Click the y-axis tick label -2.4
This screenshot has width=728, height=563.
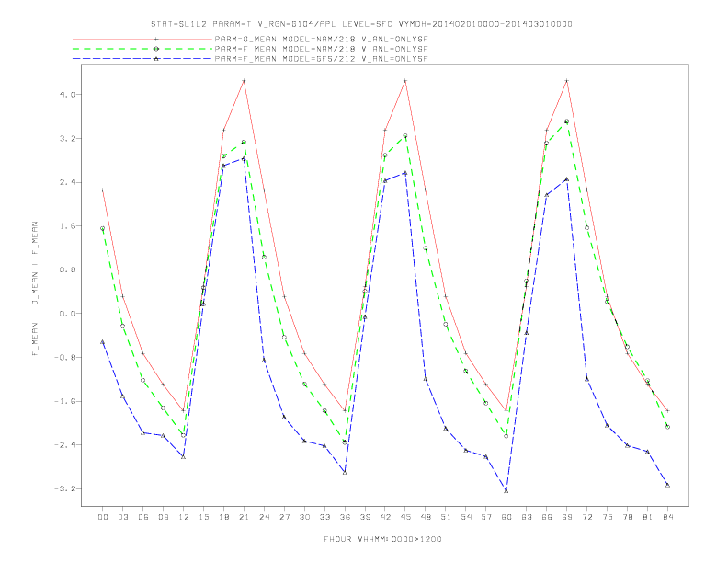click(65, 445)
